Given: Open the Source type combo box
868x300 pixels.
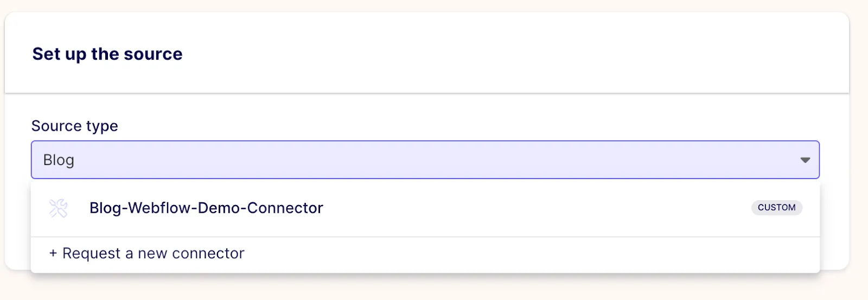Looking at the screenshot, I should click(425, 159).
